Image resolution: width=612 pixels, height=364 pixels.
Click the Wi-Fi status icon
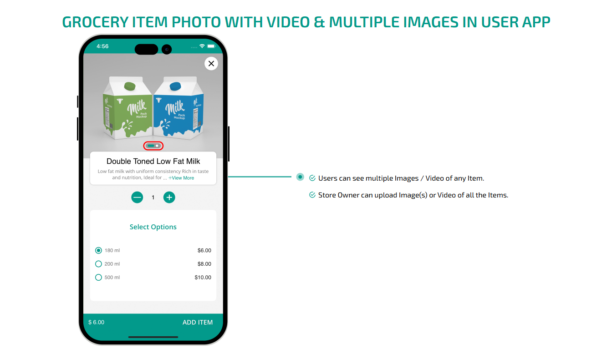pos(202,46)
